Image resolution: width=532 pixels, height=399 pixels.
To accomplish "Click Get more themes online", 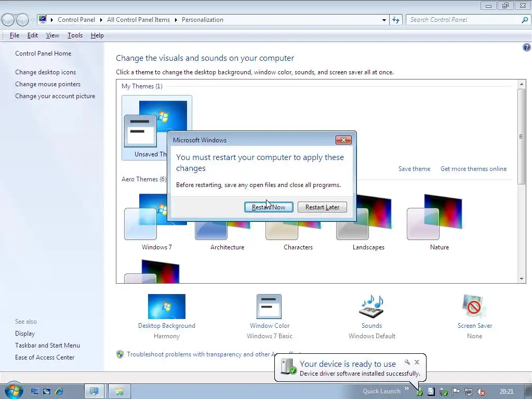I will pos(473,169).
